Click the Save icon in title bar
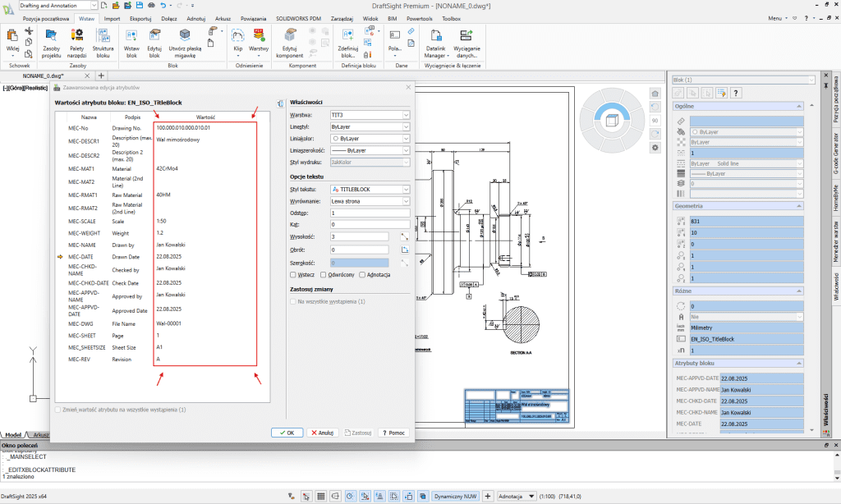 click(x=140, y=6)
